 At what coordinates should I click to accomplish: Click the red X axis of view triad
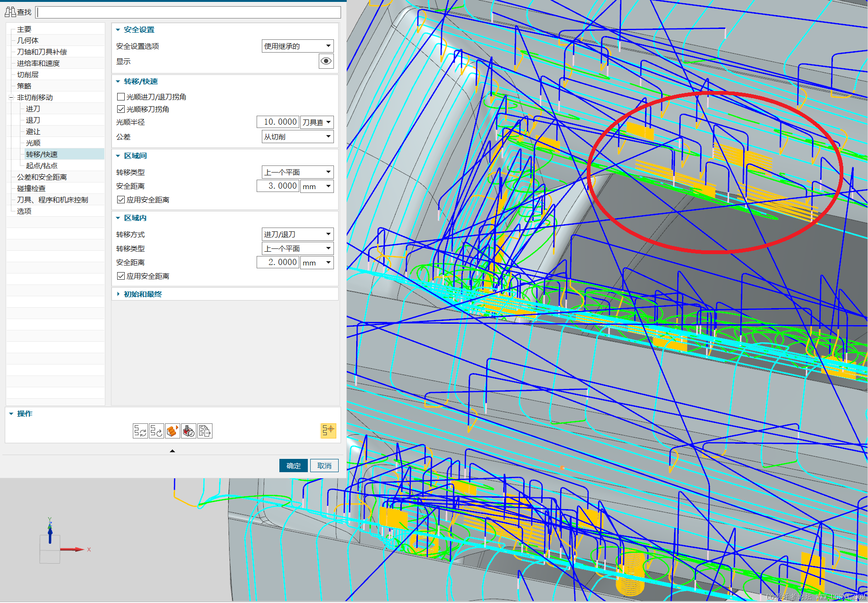pyautogui.click(x=72, y=549)
